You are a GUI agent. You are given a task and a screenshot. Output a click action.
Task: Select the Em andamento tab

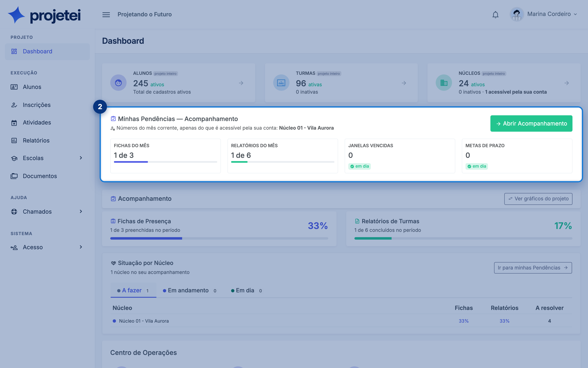click(189, 290)
